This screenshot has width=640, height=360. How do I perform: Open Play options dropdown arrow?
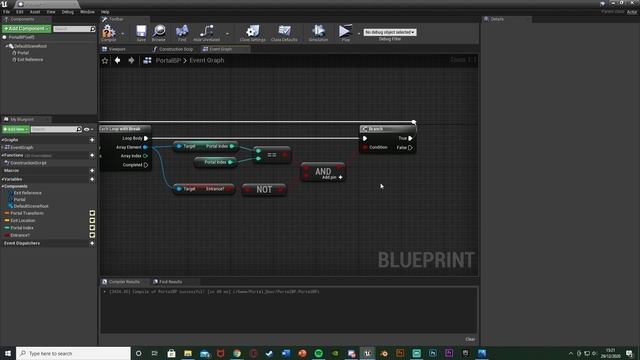(359, 34)
